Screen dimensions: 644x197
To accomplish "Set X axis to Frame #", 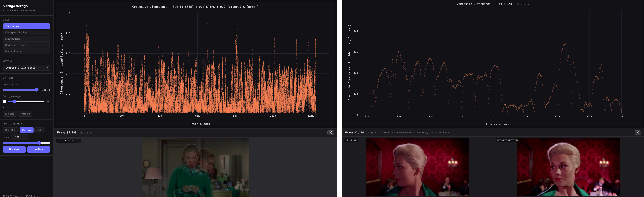I will coord(25,114).
